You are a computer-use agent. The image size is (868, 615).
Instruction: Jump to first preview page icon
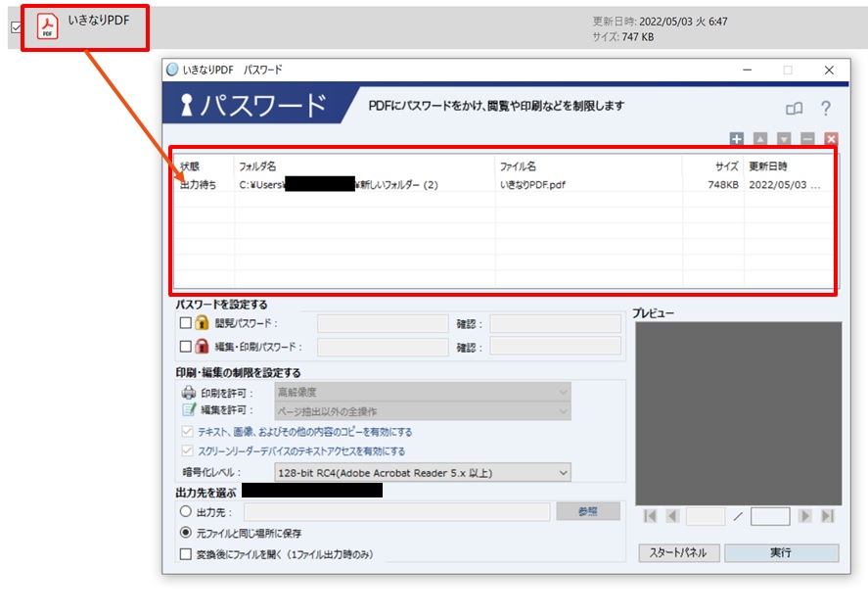point(651,516)
